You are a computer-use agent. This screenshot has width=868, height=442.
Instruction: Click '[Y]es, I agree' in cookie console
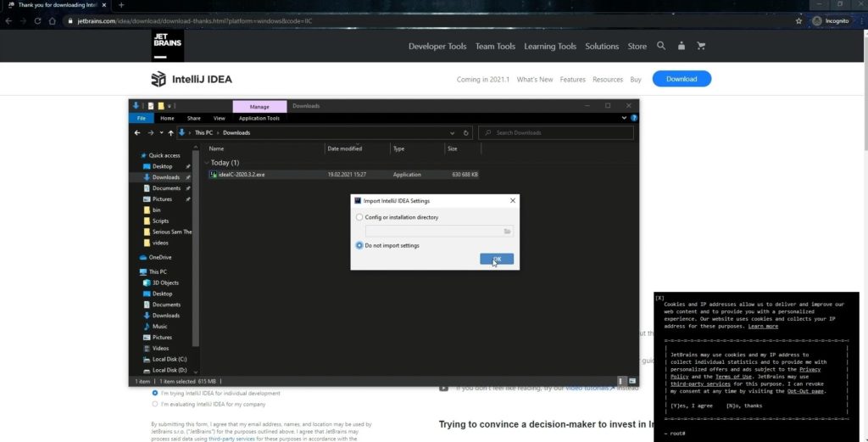pyautogui.click(x=692, y=406)
